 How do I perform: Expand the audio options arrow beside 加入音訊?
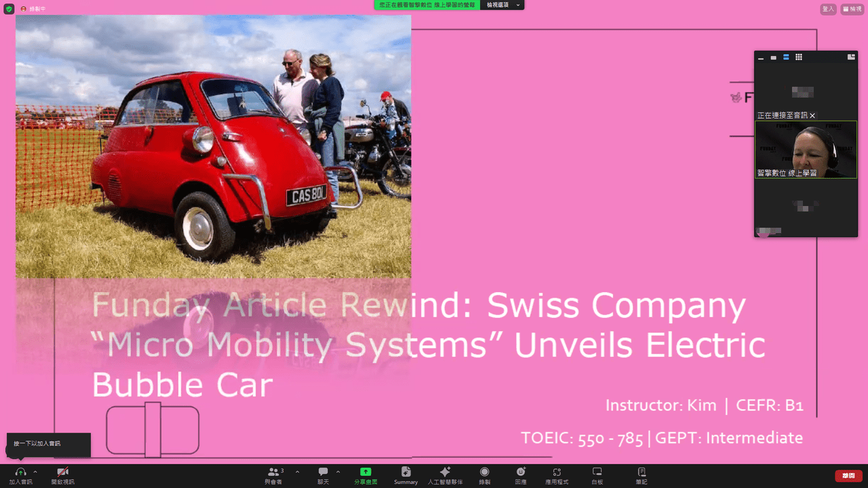coord(35,472)
